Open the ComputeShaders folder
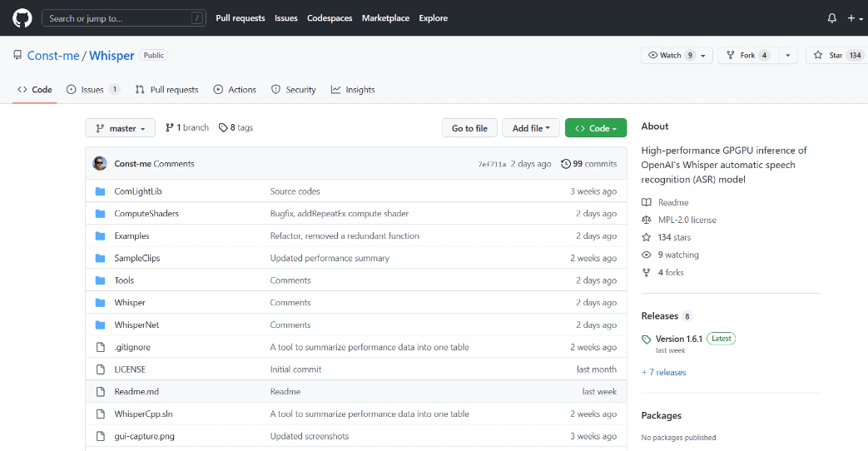The width and height of the screenshot is (868, 451). [x=146, y=214]
